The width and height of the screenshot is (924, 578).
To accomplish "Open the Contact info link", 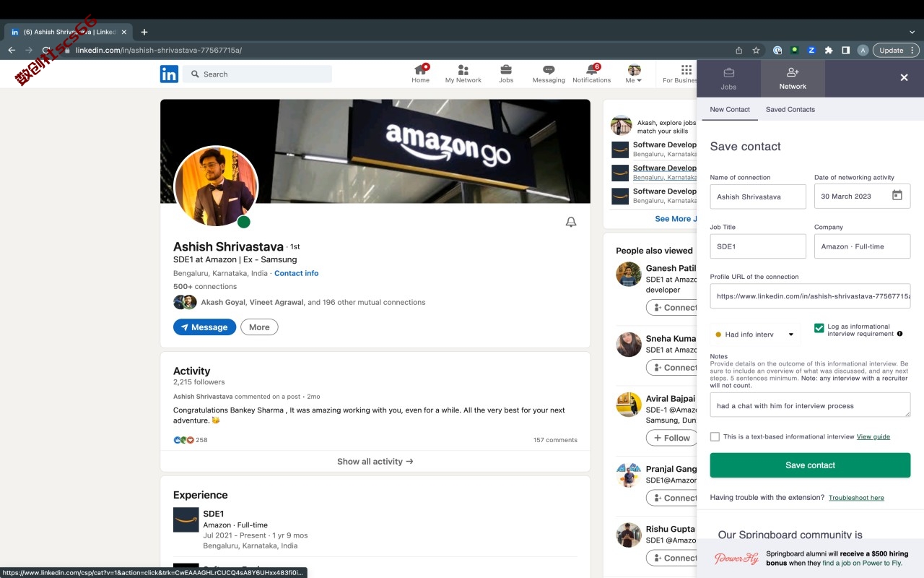I will (x=296, y=273).
